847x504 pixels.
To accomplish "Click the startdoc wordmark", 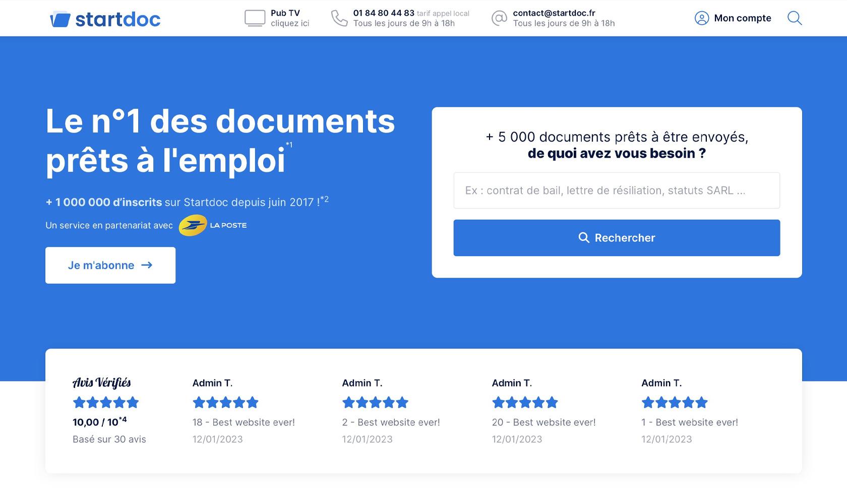I will tap(118, 19).
